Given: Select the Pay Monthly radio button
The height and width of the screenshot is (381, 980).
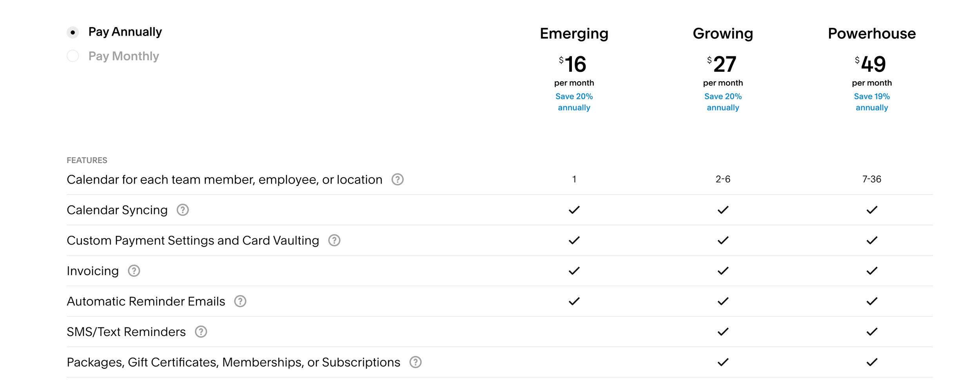Looking at the screenshot, I should tap(73, 56).
